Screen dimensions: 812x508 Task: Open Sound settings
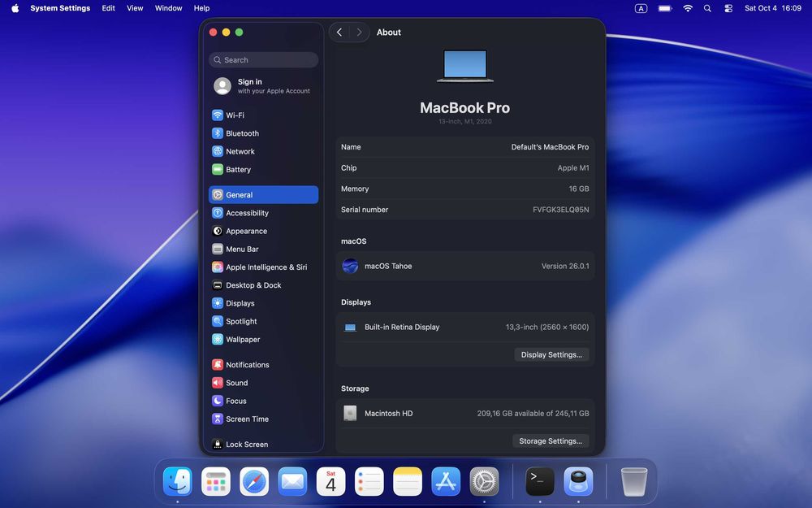pos(263,383)
